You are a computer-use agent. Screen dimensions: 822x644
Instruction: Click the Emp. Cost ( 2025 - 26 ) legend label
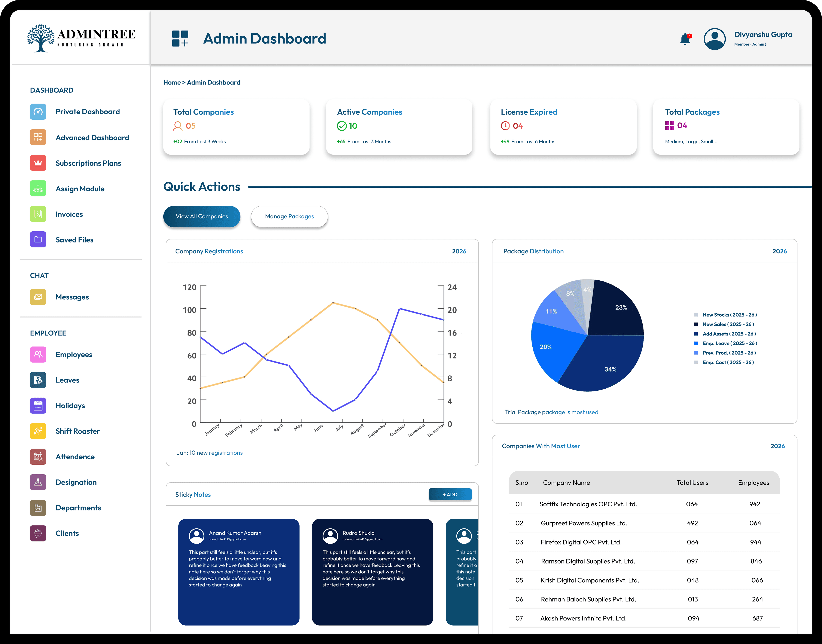pyautogui.click(x=728, y=362)
